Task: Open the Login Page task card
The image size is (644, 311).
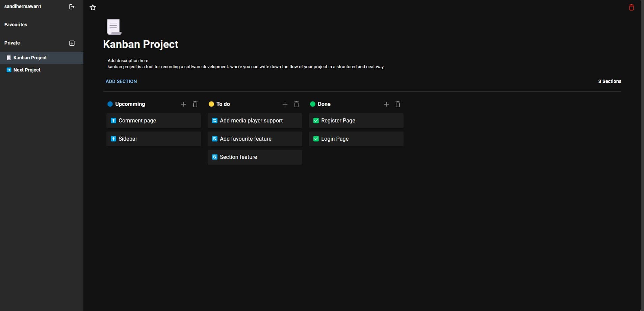Action: pos(356,139)
